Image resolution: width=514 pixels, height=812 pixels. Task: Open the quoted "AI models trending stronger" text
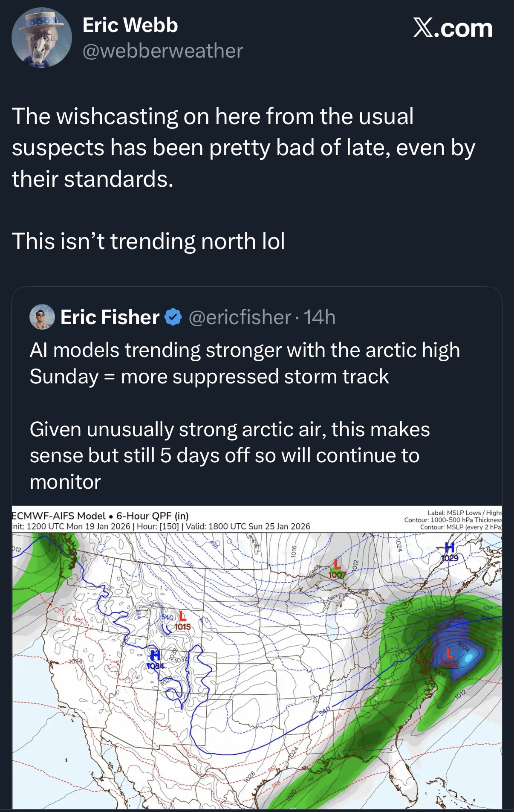point(245,363)
